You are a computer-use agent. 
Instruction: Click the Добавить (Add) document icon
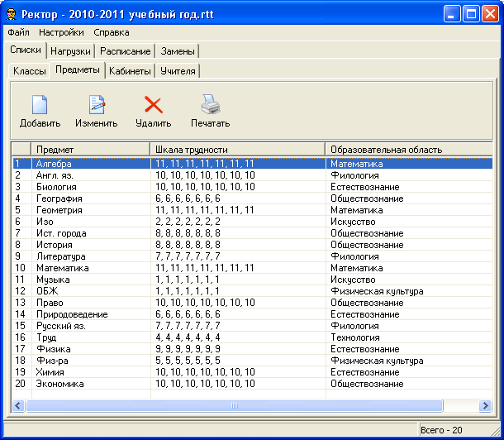coord(40,104)
